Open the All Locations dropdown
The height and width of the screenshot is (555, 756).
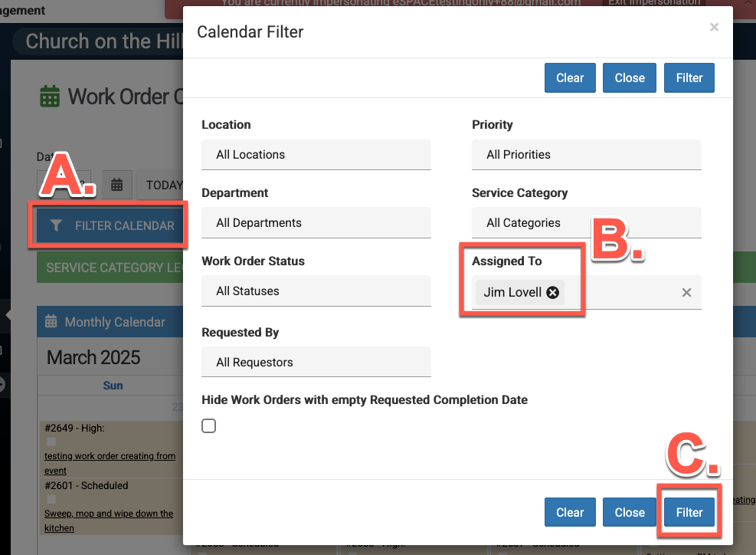(x=316, y=155)
